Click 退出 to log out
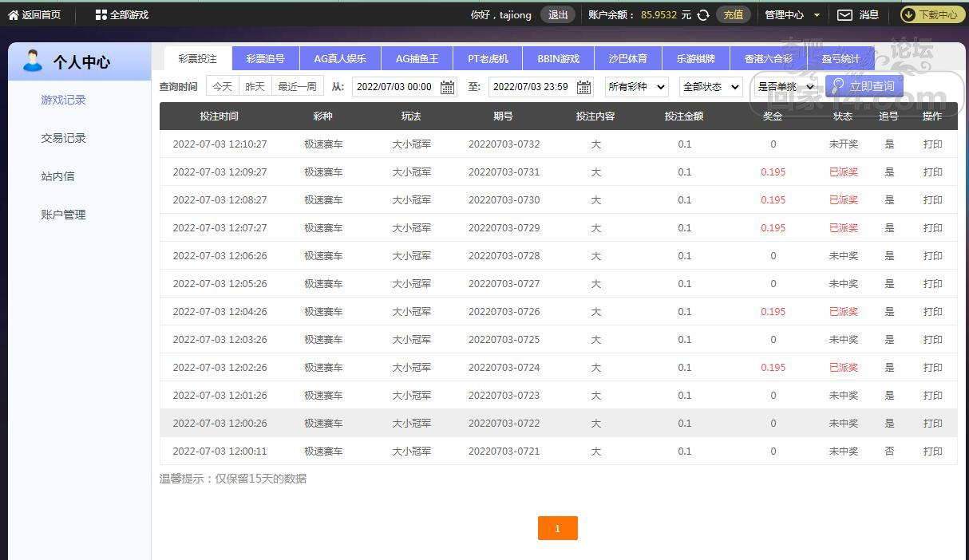The height and width of the screenshot is (560, 969). click(558, 15)
